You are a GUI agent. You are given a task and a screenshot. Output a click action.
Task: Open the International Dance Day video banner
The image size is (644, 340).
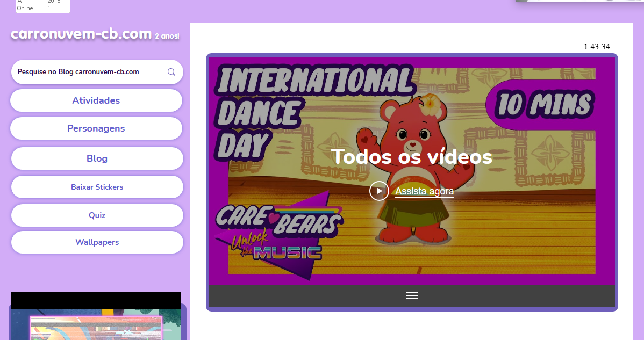412,171
